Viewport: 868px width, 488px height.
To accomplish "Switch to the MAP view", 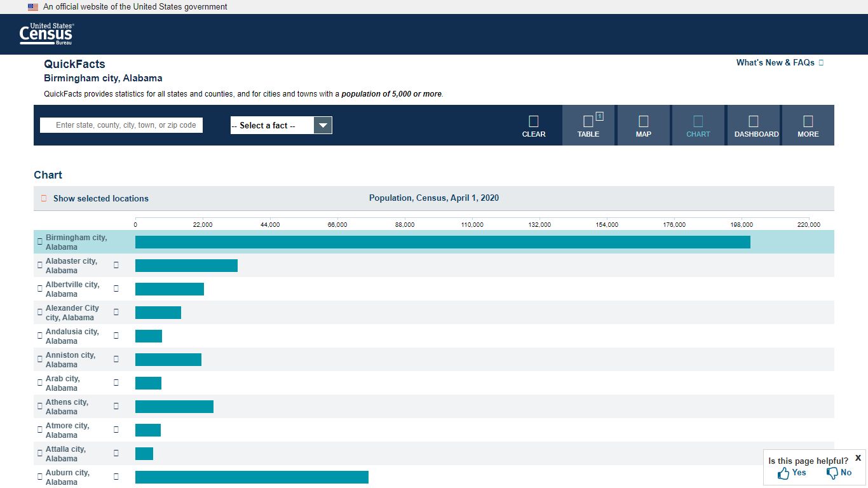I will [x=644, y=125].
